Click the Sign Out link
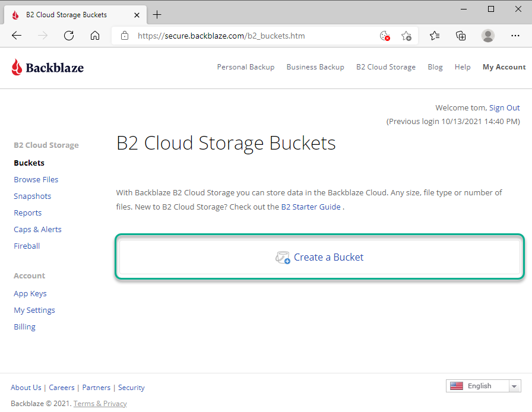 pos(504,107)
